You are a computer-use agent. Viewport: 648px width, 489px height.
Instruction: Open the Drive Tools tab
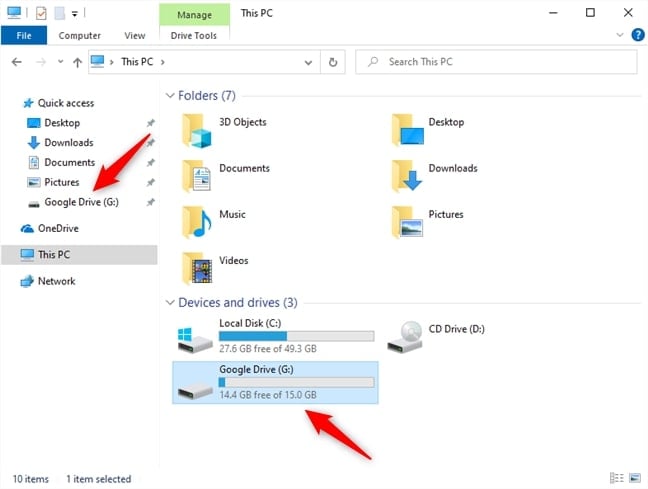click(194, 36)
